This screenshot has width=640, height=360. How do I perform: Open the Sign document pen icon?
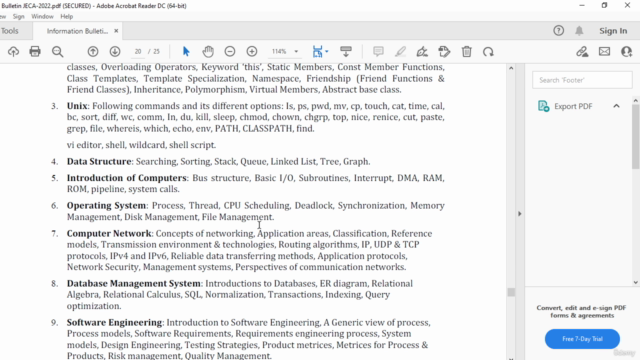click(422, 51)
